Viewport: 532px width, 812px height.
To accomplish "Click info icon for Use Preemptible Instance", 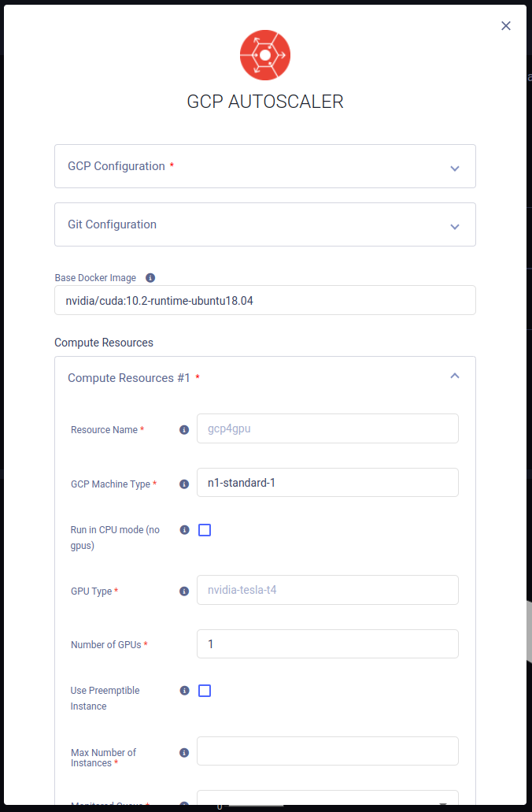I will 183,690.
